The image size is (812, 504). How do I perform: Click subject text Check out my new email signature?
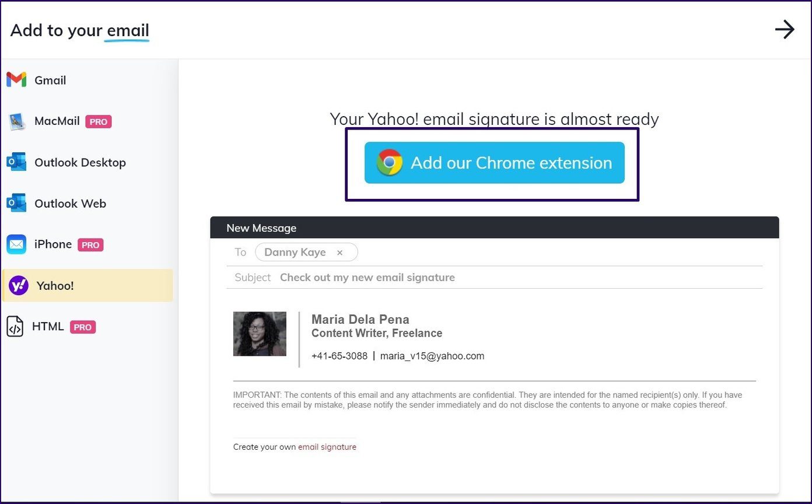(367, 278)
